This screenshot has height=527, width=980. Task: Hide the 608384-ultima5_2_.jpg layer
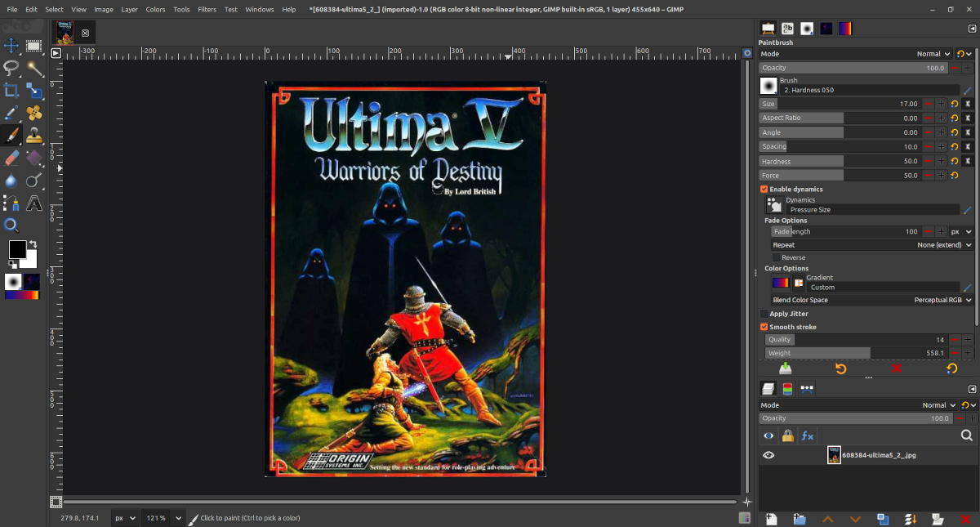click(768, 455)
